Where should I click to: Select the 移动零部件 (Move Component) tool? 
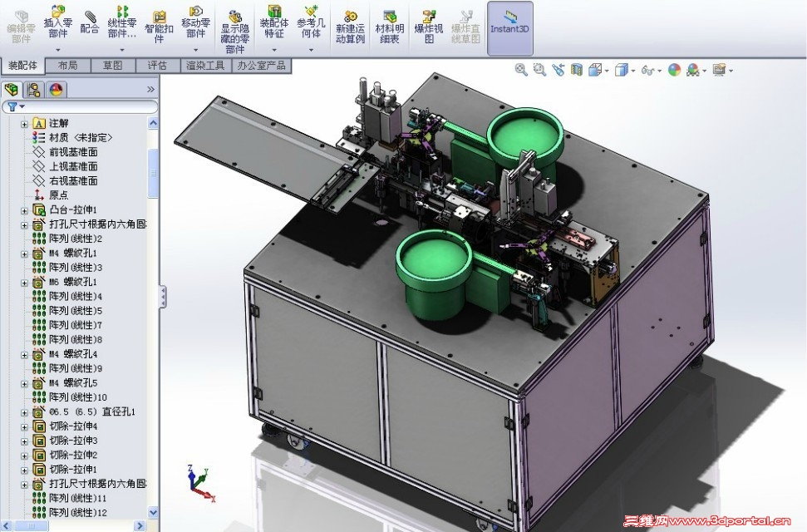[x=195, y=22]
